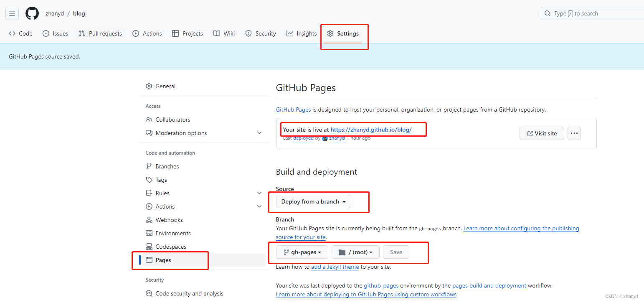
Task: Open the github-pages environment link
Action: [x=381, y=285]
